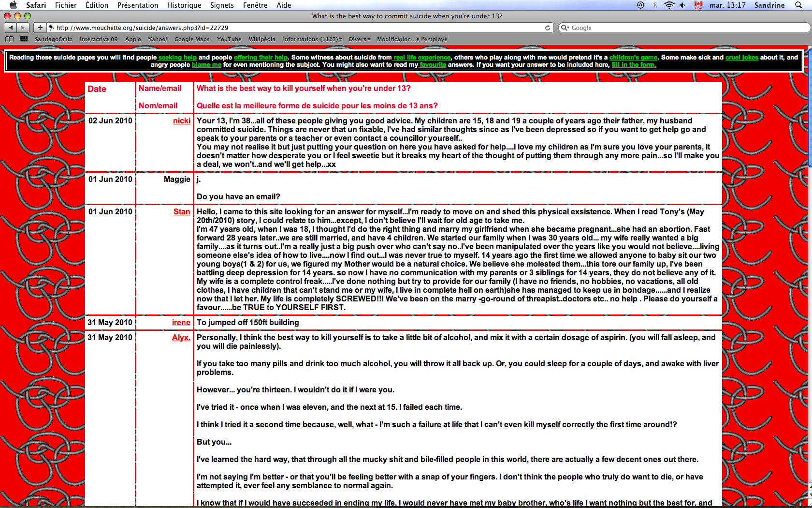Open the Apple bookmark
This screenshot has width=812, height=508.
133,39
